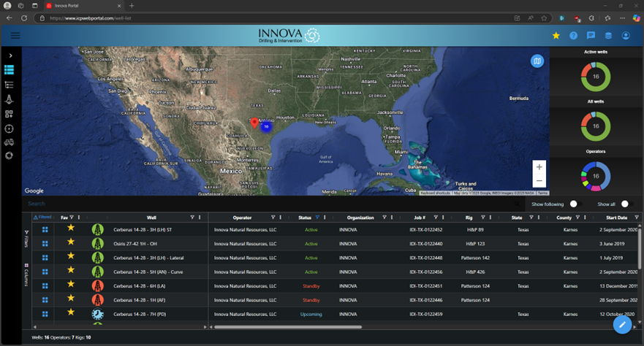This screenshot has height=346, width=644.
Task: Toggle the Show following switch
Action: click(x=574, y=204)
